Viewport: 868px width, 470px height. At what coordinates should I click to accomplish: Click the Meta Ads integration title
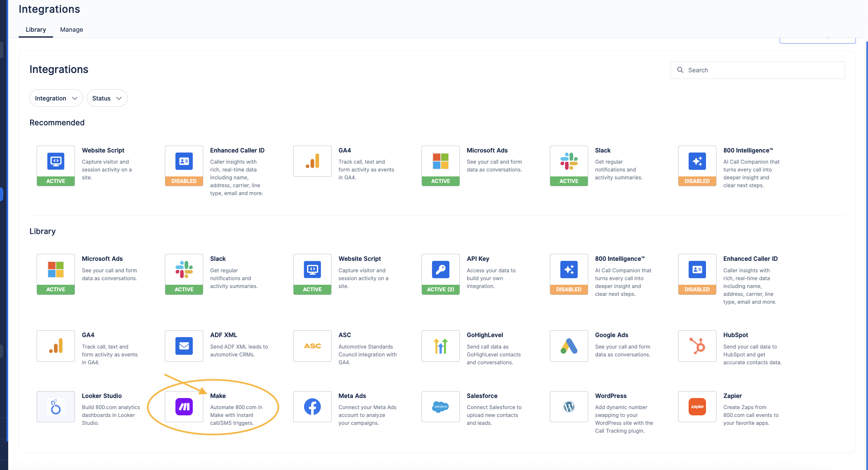[352, 396]
